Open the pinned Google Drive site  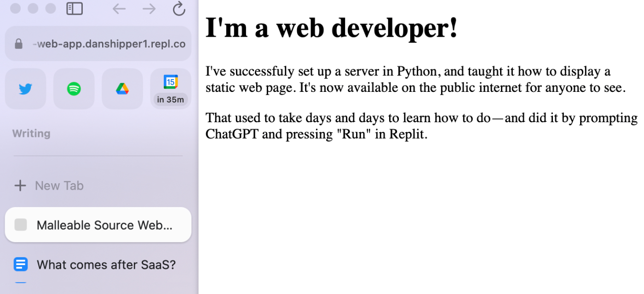pos(122,89)
